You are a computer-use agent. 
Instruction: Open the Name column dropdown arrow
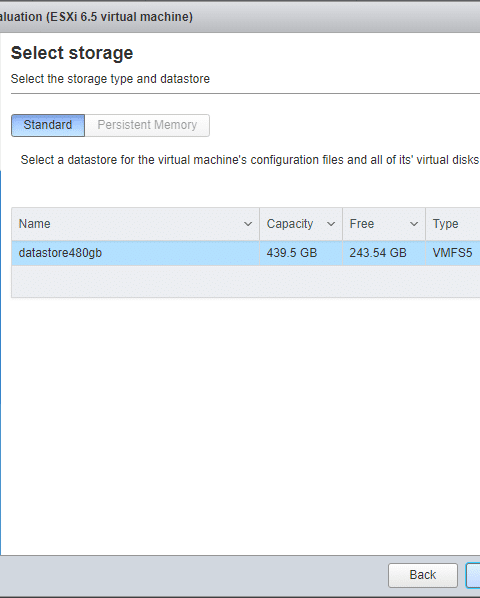pyautogui.click(x=248, y=224)
